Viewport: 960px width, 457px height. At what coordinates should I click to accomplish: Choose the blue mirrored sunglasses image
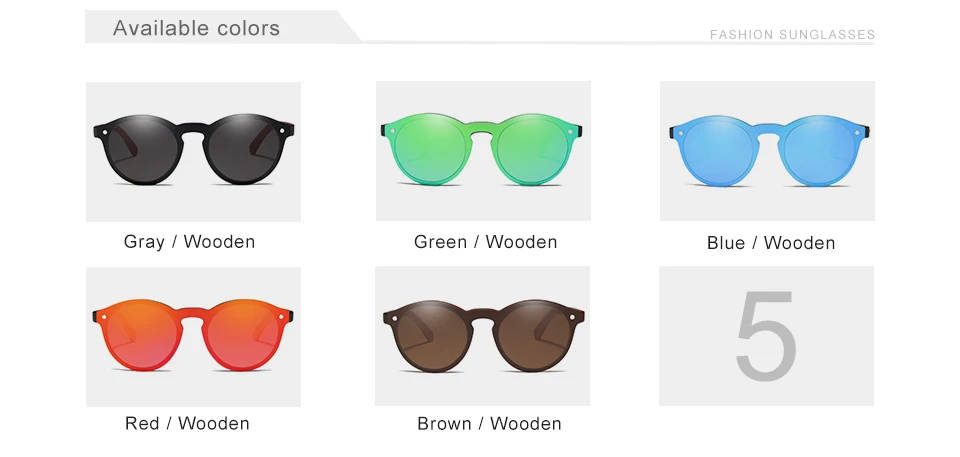coord(767,151)
